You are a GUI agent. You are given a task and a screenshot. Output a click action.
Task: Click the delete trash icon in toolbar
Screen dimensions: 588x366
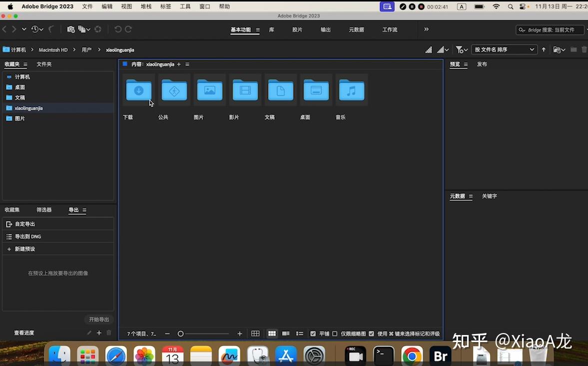tap(584, 49)
